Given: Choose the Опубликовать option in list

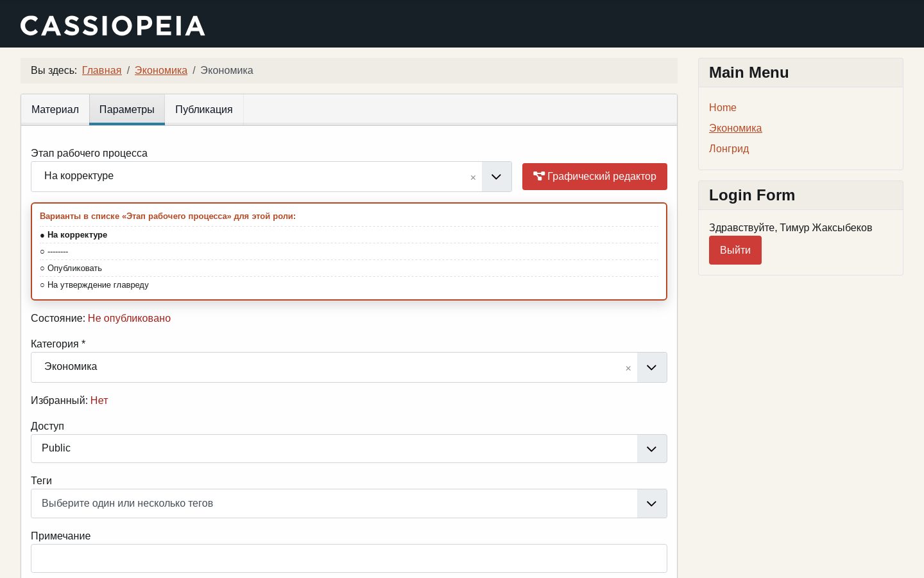Looking at the screenshot, I should (x=71, y=268).
